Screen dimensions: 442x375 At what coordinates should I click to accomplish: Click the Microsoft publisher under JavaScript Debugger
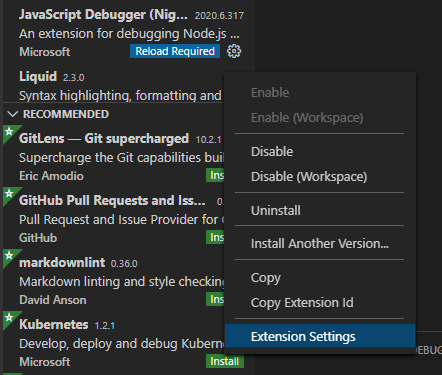click(x=45, y=52)
